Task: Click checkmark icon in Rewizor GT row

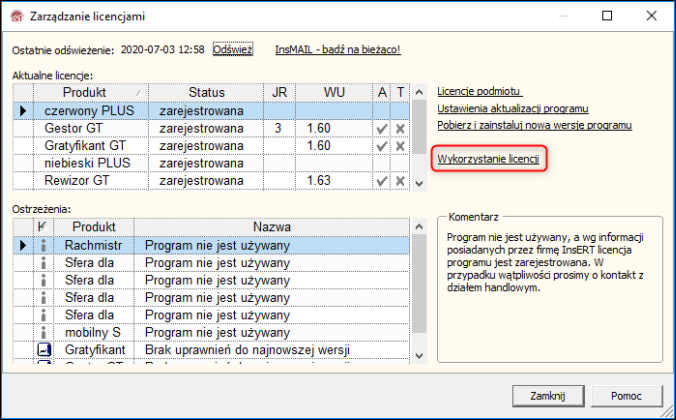Action: (382, 181)
